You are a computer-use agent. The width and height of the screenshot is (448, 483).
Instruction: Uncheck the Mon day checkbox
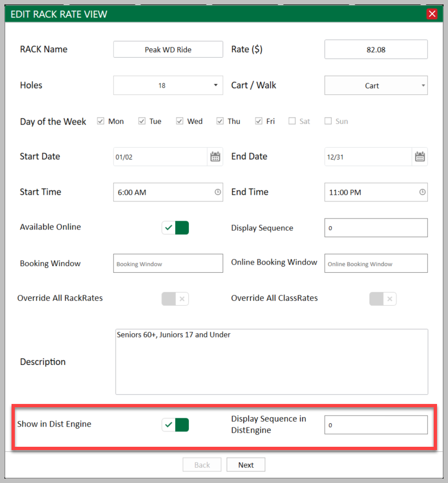click(x=100, y=121)
